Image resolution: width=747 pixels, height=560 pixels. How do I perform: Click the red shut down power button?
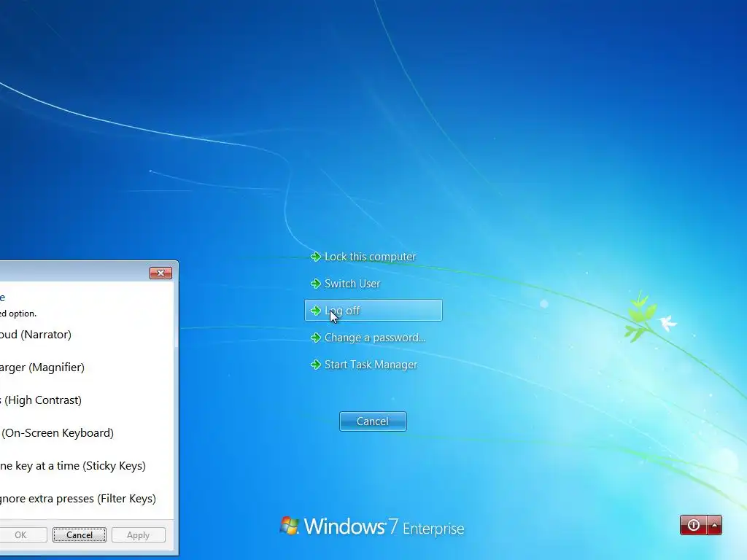pos(694,525)
